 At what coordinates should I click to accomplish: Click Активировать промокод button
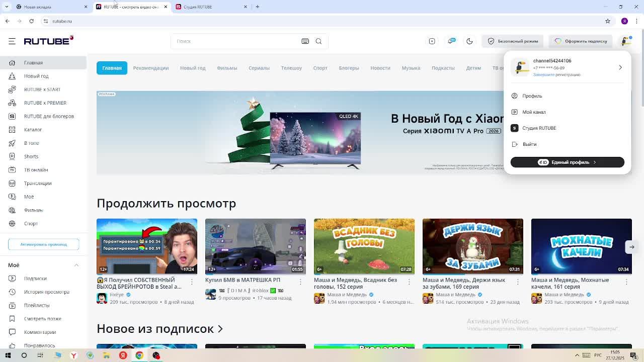tap(44, 244)
